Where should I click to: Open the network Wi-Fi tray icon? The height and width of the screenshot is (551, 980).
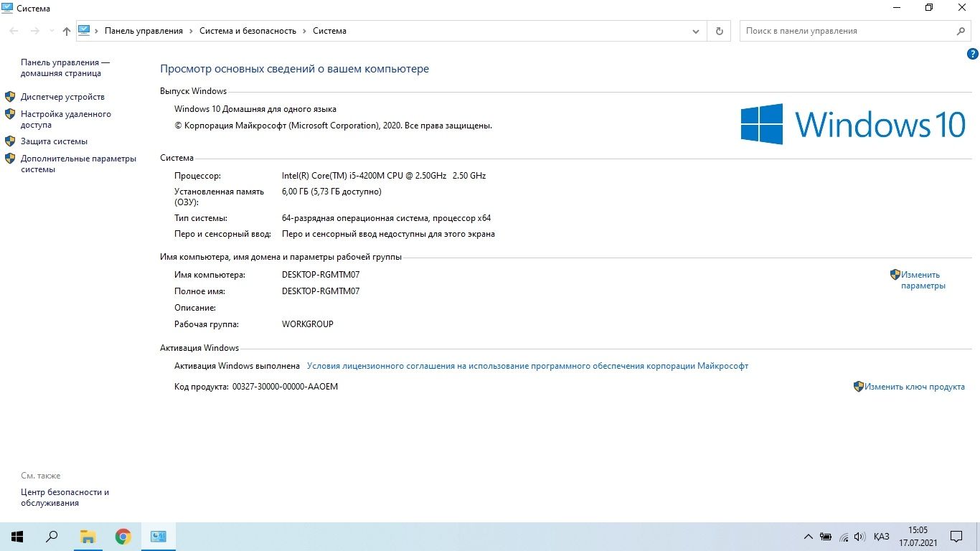point(844,537)
